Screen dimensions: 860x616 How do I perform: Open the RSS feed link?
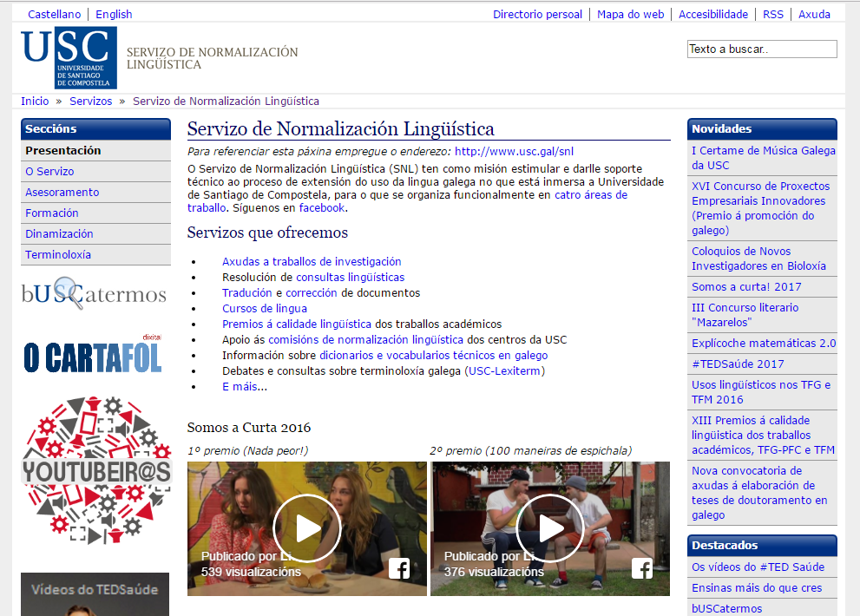[772, 14]
